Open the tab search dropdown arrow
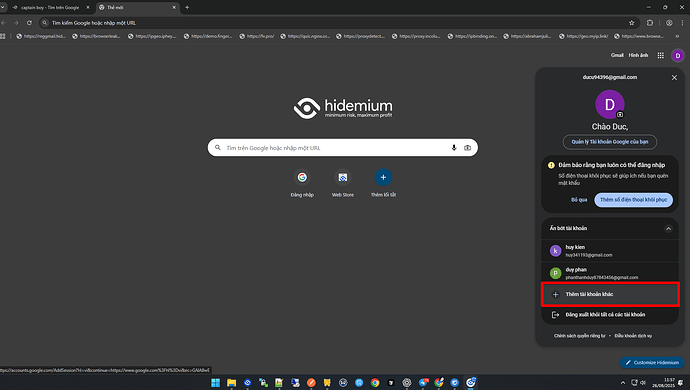The width and height of the screenshot is (690, 390). pyautogui.click(x=3, y=7)
